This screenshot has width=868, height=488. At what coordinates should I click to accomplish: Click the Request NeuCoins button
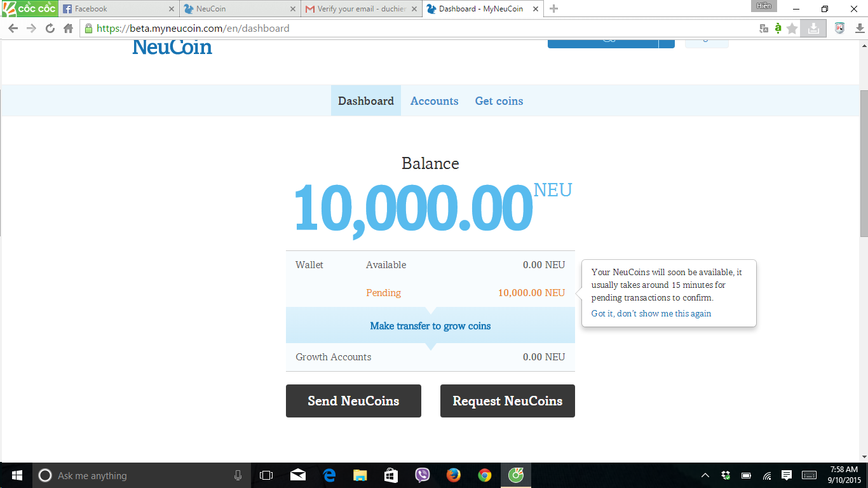(508, 401)
